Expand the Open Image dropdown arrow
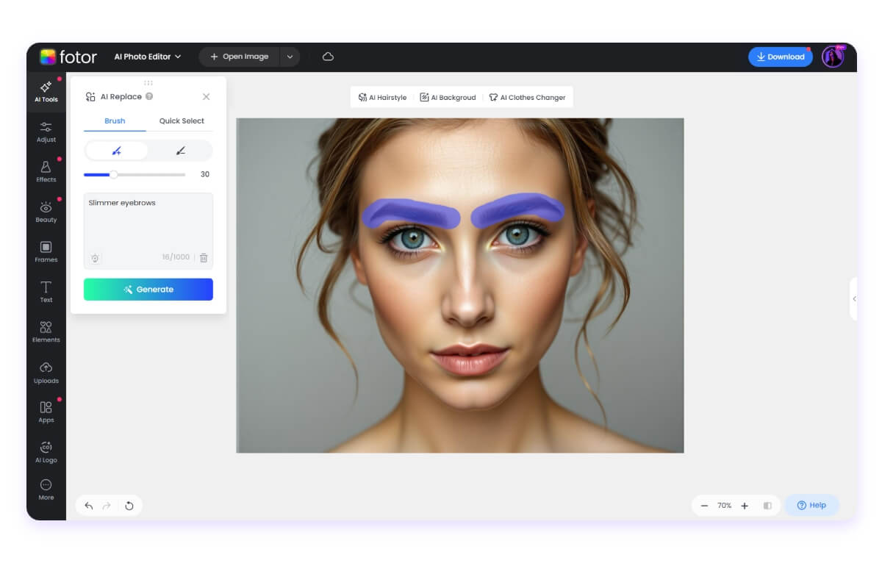 click(x=290, y=56)
